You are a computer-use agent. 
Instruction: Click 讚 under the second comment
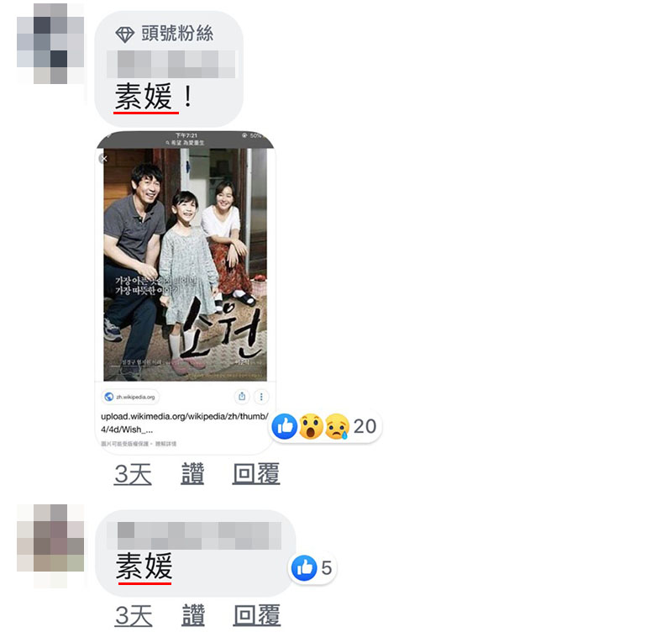pyautogui.click(x=193, y=615)
